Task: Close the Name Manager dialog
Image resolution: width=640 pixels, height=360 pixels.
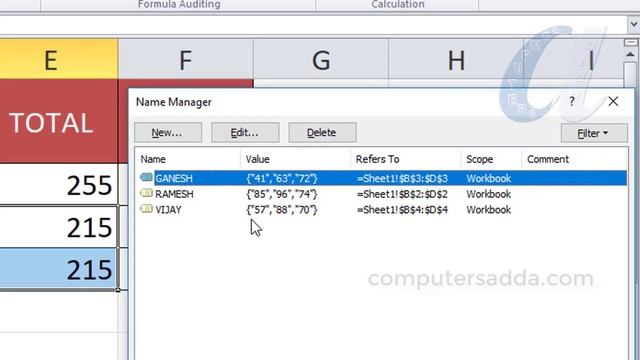Action: coord(613,101)
